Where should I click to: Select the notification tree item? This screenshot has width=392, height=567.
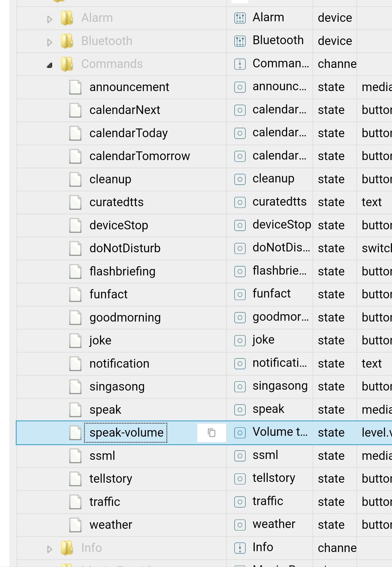click(119, 364)
